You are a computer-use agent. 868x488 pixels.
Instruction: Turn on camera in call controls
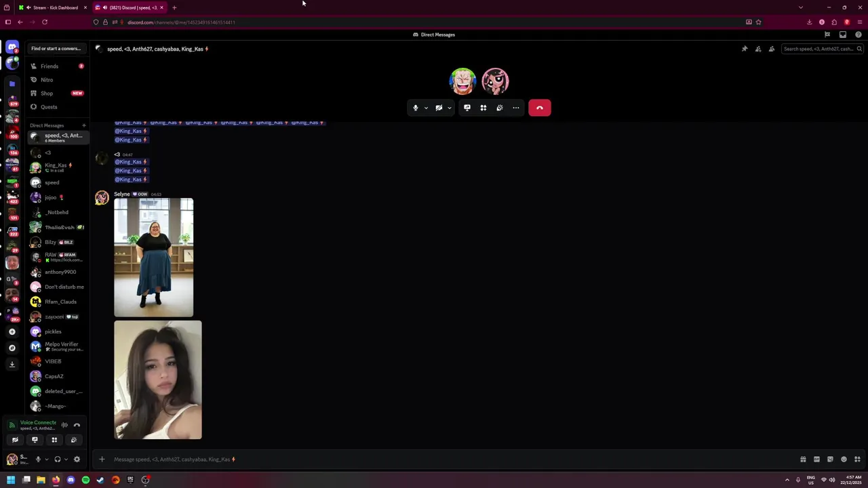439,108
